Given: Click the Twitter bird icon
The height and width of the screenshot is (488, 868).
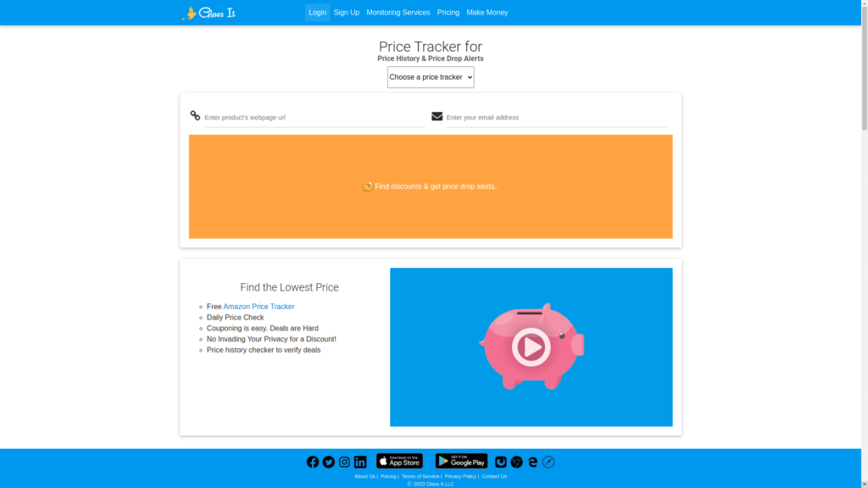Looking at the screenshot, I should point(329,462).
